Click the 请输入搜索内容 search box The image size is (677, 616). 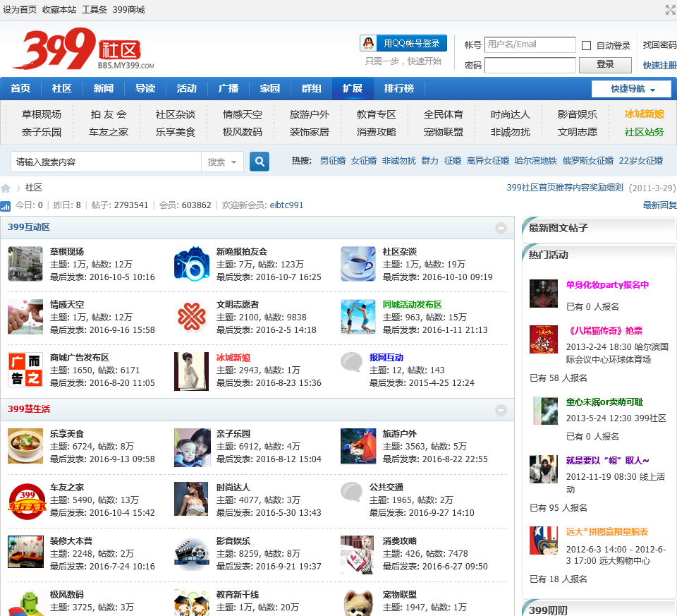106,162
